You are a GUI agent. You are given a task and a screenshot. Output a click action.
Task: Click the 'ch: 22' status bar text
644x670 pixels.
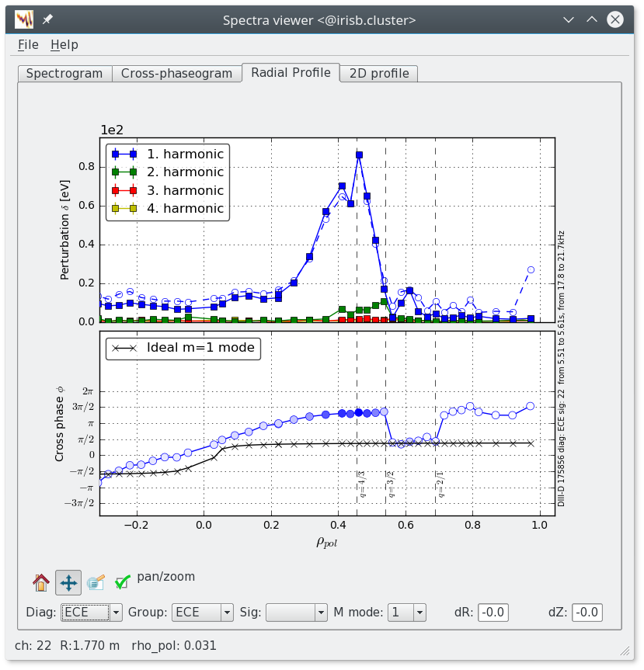pyautogui.click(x=33, y=646)
